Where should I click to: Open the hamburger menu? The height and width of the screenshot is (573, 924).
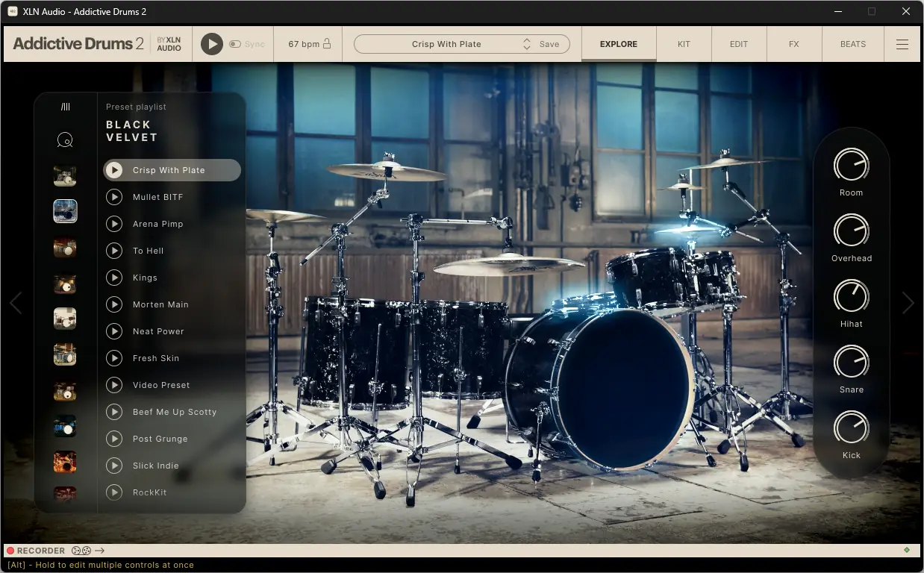pyautogui.click(x=902, y=43)
